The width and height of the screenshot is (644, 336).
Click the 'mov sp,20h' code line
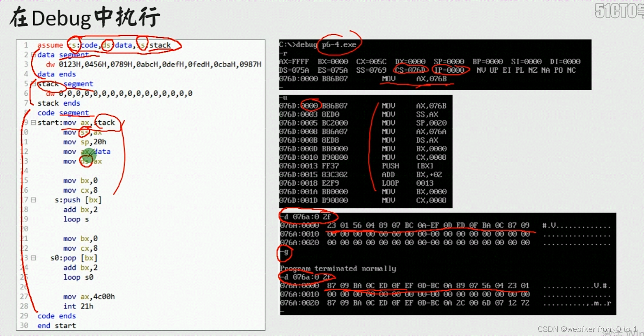tap(85, 142)
